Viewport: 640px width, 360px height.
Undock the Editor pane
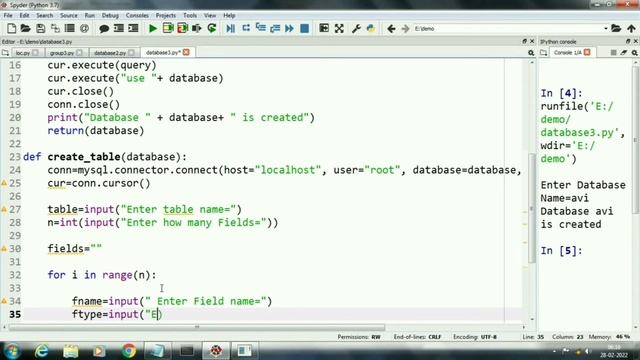524,41
